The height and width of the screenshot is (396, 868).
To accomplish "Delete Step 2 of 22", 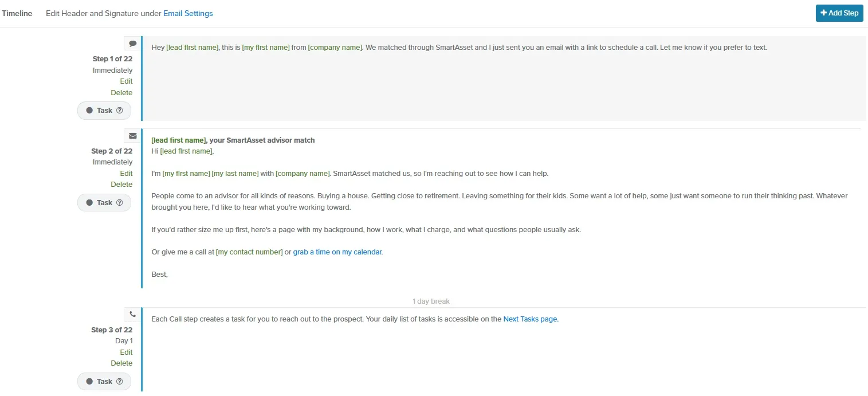I will pyautogui.click(x=121, y=185).
